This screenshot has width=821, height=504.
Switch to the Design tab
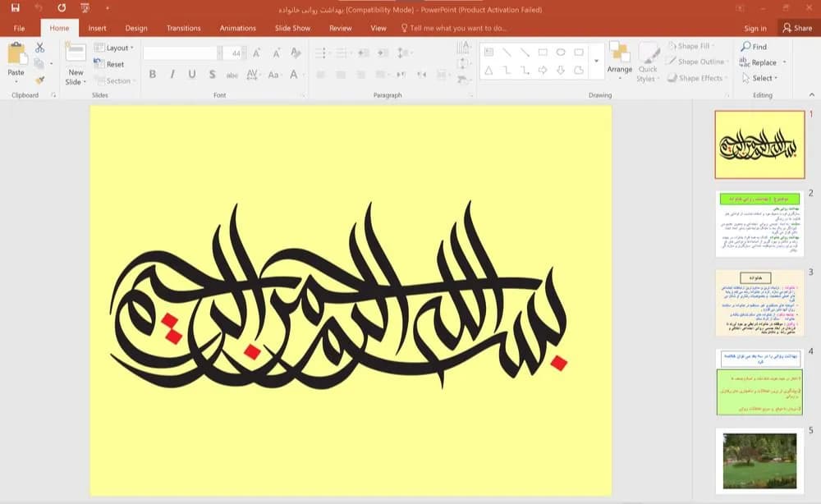pos(136,28)
